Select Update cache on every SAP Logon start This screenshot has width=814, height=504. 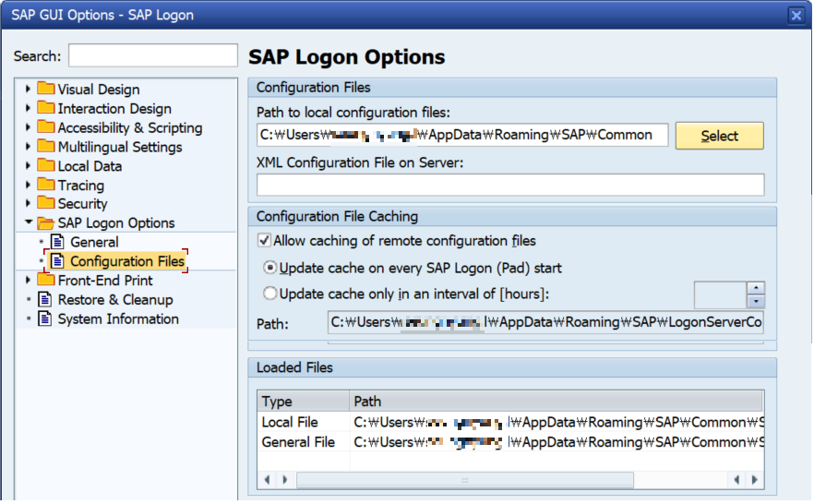coord(269,268)
